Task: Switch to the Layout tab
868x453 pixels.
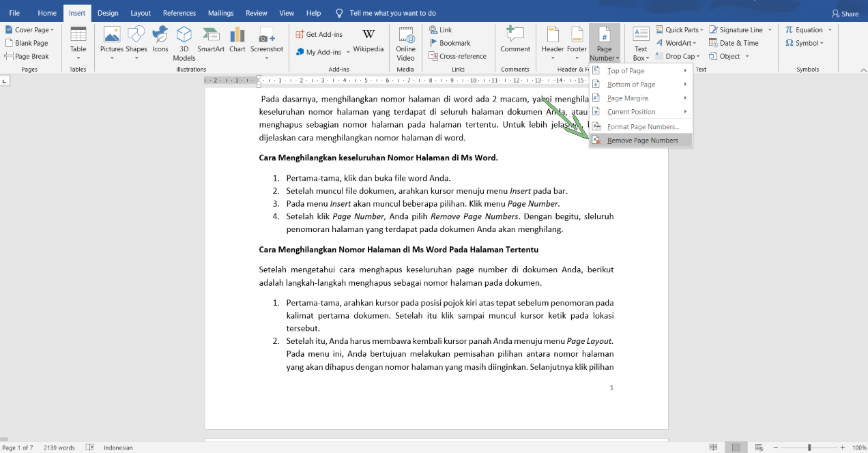Action: [141, 13]
